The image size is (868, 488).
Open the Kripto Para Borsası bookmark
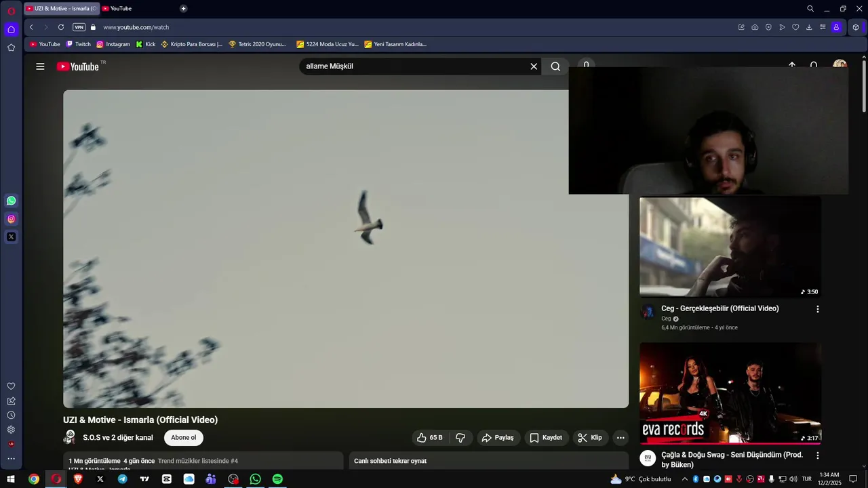[x=192, y=44]
